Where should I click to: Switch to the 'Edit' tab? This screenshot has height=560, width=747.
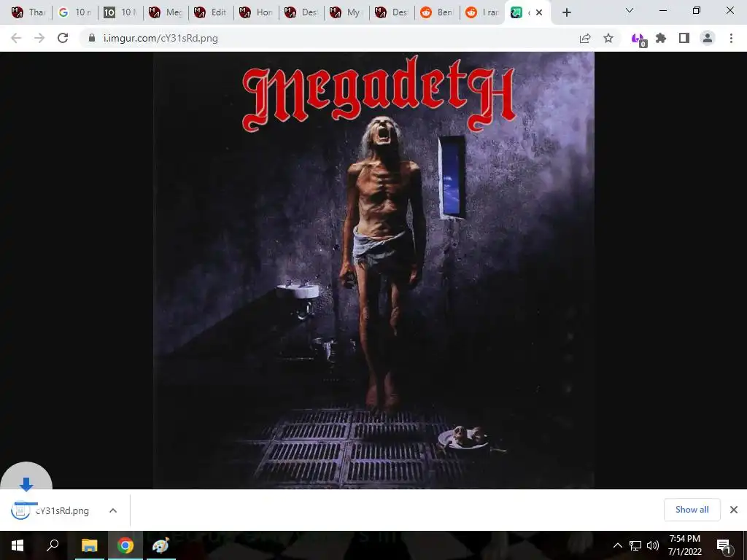coord(210,12)
